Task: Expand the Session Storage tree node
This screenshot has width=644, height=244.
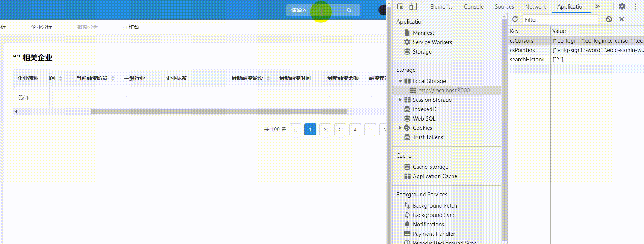Action: 400,100
